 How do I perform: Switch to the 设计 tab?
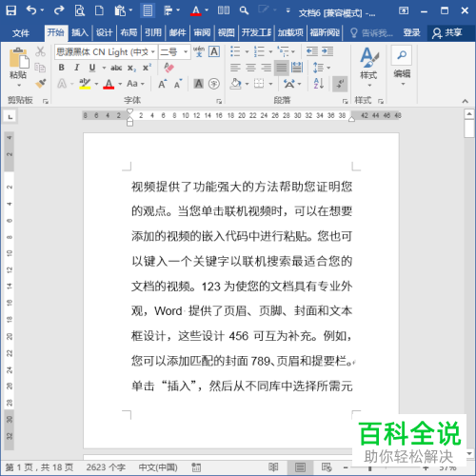click(x=104, y=32)
